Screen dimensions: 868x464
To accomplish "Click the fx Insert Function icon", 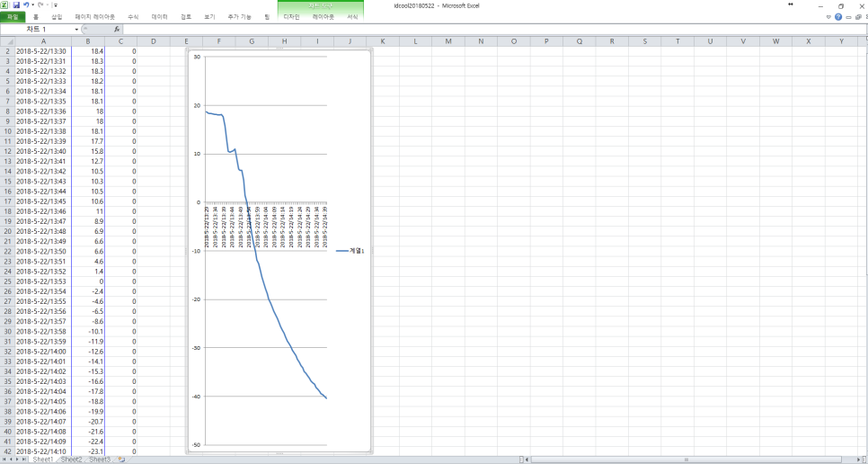I will [117, 30].
